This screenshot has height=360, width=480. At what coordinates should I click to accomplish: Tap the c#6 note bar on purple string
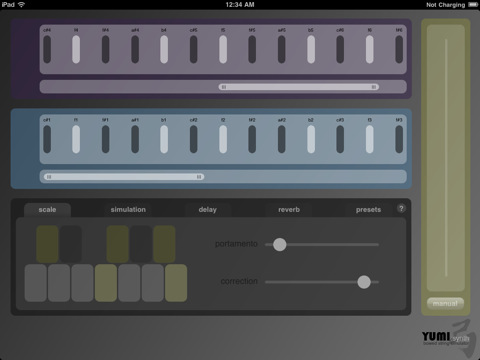(340, 49)
